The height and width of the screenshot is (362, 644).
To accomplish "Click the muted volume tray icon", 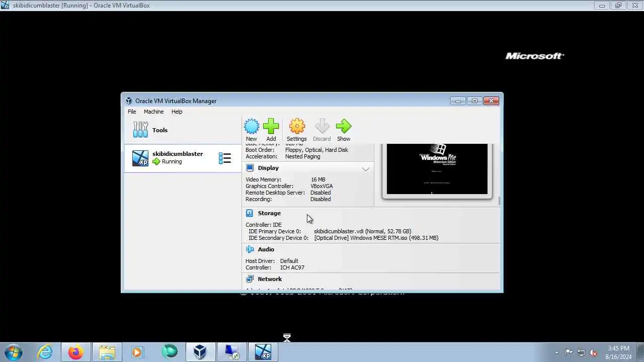I will tap(593, 352).
